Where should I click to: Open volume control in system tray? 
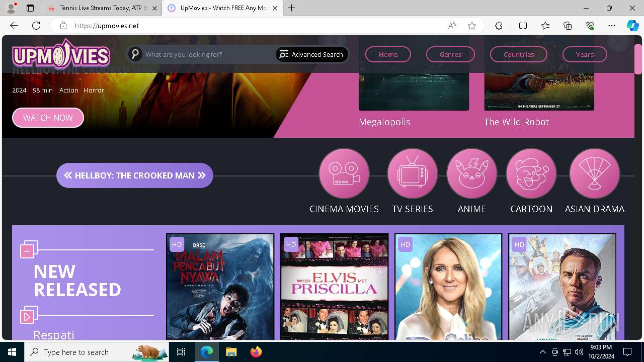pos(579,352)
